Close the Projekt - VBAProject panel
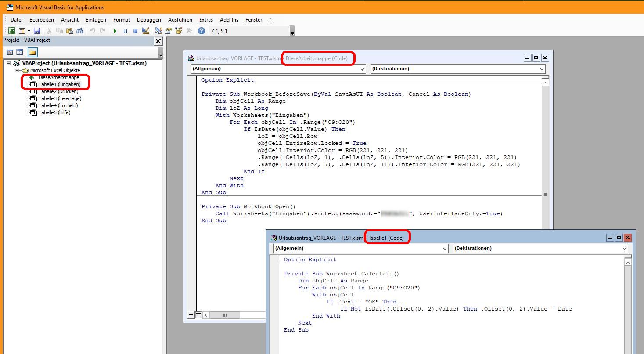 (x=158, y=41)
